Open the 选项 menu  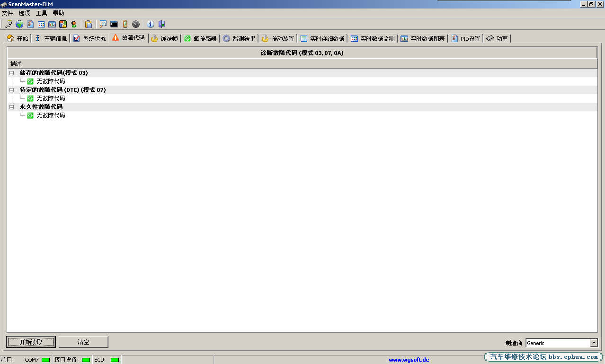(x=25, y=13)
